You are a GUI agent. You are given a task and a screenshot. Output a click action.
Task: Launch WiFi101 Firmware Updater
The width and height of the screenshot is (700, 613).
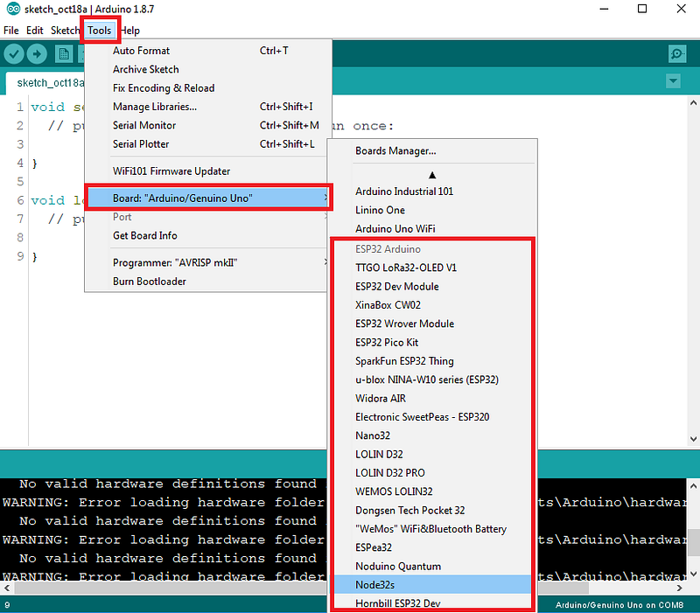tap(208, 171)
